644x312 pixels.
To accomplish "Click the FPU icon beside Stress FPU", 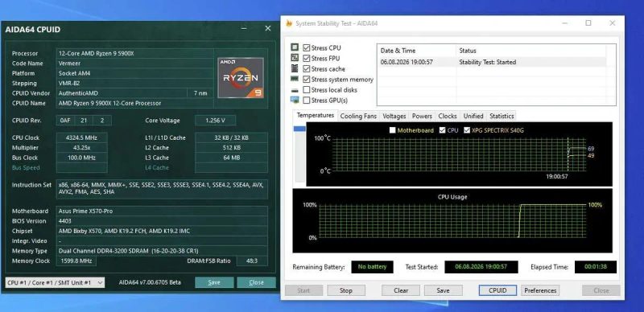I will coord(295,58).
